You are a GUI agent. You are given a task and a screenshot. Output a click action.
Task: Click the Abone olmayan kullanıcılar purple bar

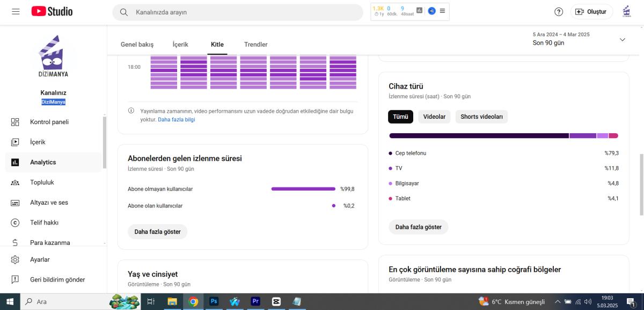coord(303,189)
